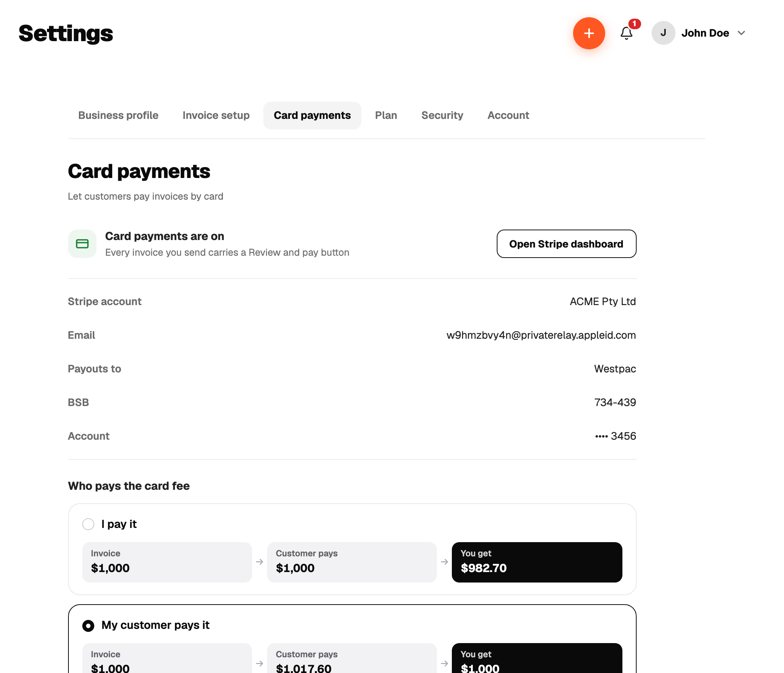Image resolution: width=784 pixels, height=673 pixels.
Task: Click the Westpac payouts value
Action: 615,369
